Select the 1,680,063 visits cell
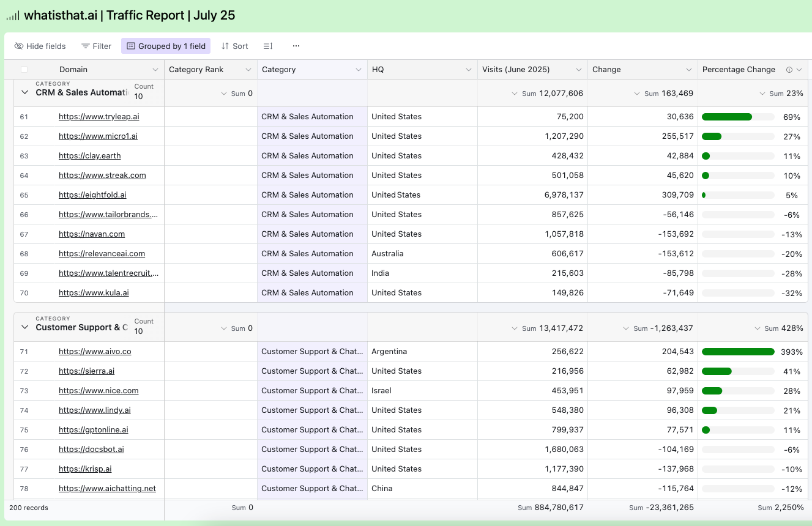The image size is (812, 526). click(532, 450)
